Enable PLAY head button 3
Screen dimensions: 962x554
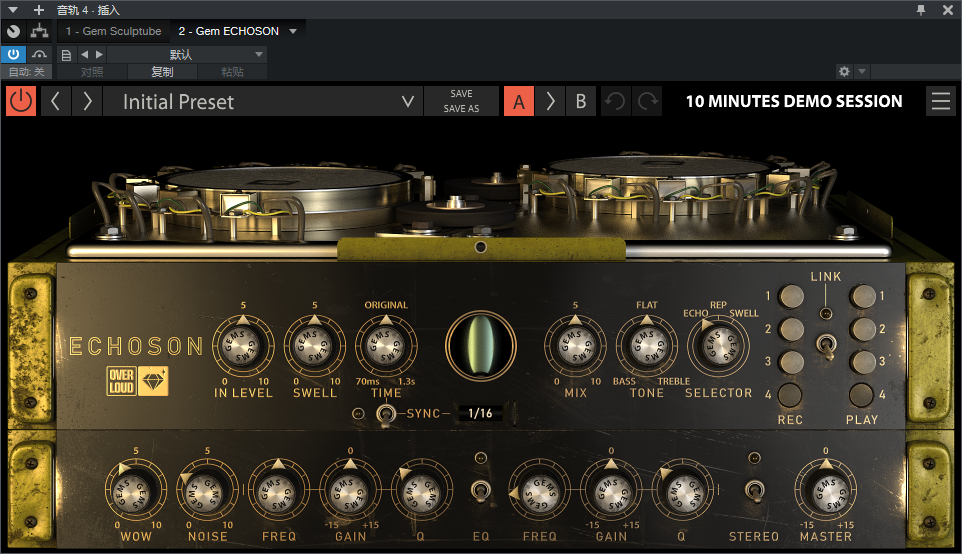click(863, 362)
